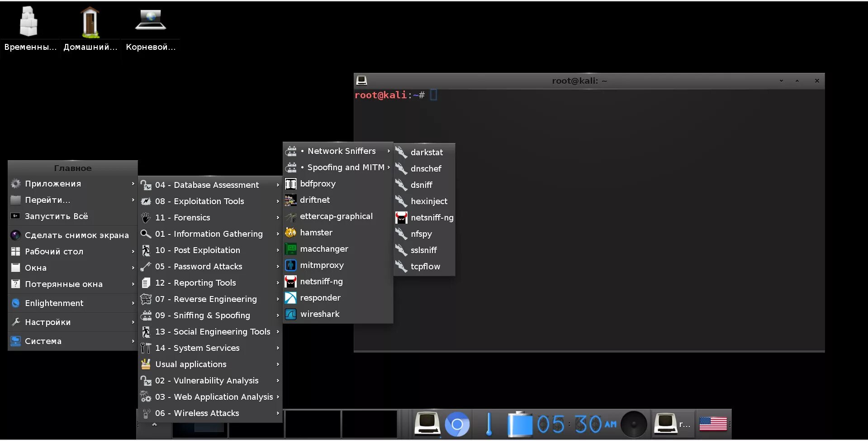Click the round volume mixer gadget
Viewport: 868px width, 441px height.
point(634,424)
